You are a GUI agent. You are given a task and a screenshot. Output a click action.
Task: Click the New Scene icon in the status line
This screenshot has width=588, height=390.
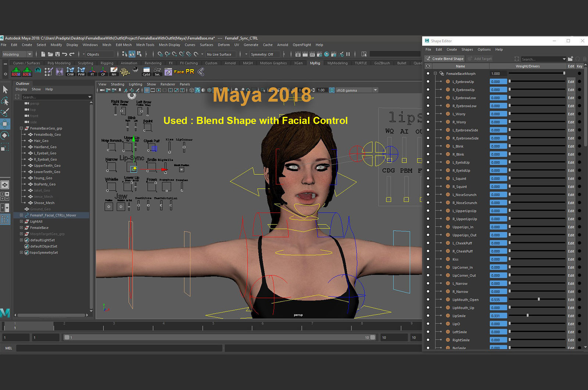coord(43,54)
